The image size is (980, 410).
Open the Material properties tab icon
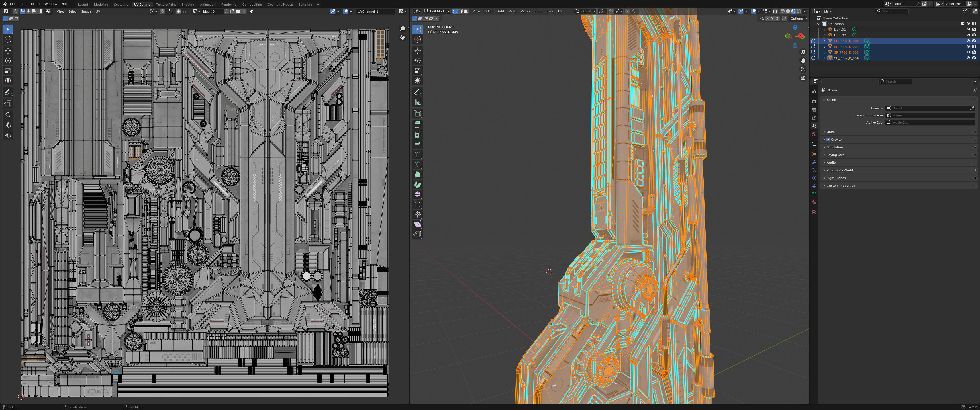tap(814, 202)
